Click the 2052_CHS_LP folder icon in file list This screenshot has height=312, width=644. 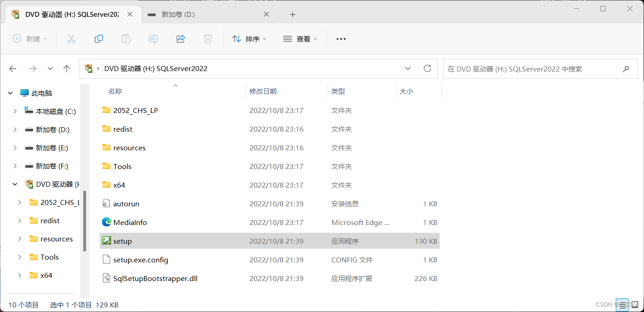click(106, 110)
